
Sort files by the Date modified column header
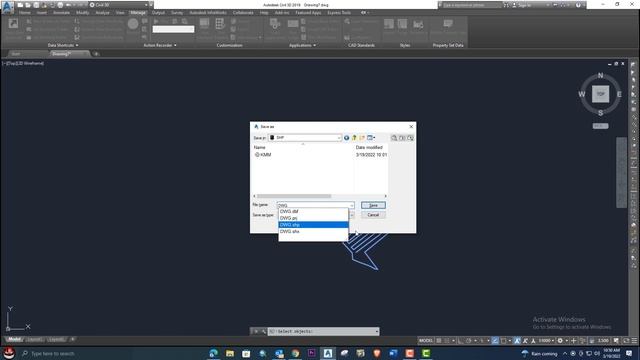pyautogui.click(x=369, y=147)
